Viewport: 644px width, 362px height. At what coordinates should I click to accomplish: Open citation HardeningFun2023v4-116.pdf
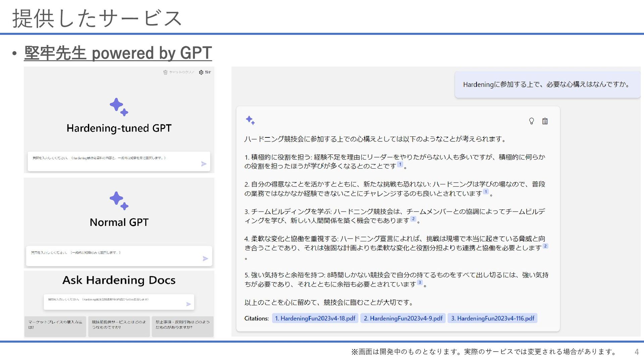492,318
